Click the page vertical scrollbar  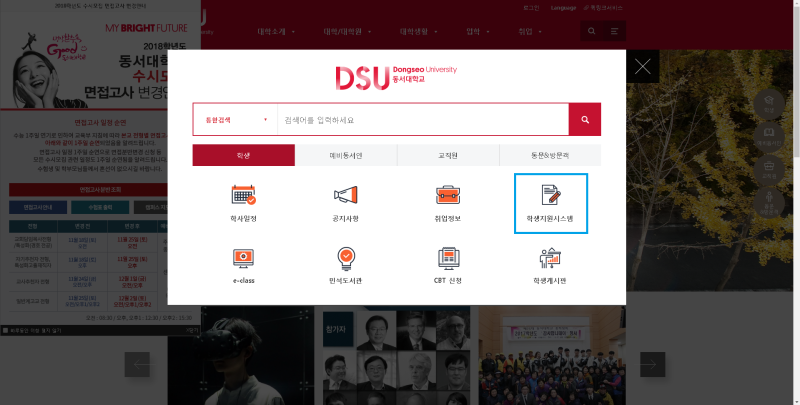(x=795, y=202)
